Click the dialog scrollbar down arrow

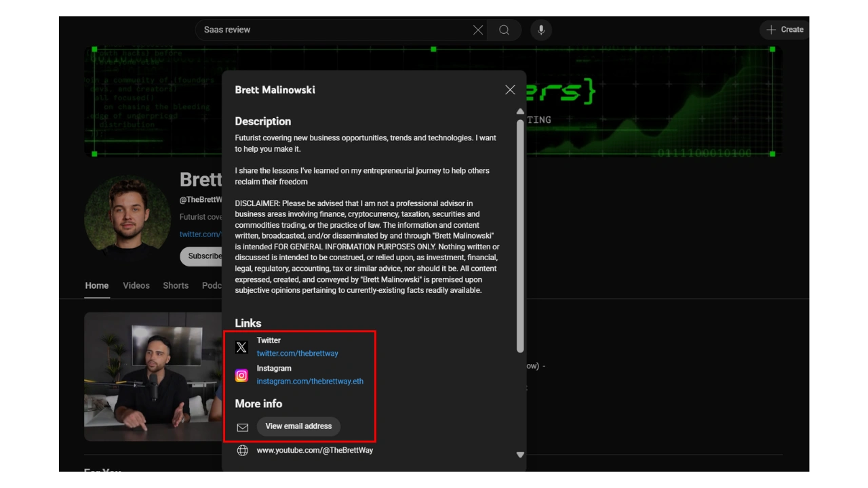click(x=520, y=455)
